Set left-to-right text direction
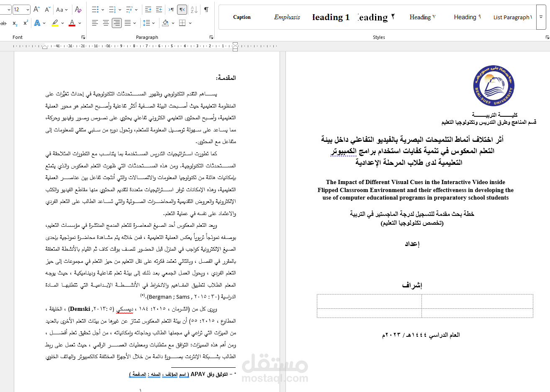This screenshot has height=392, width=550. tap(171, 9)
